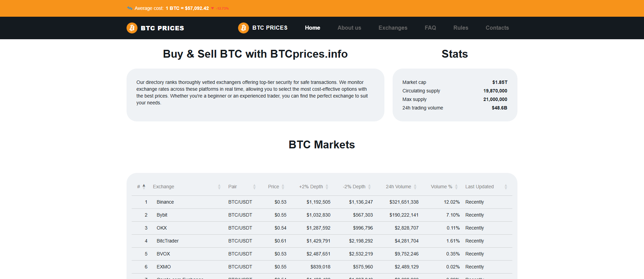Click Binance -2% depth $1,136,247
This screenshot has width=644, height=279.
point(361,202)
